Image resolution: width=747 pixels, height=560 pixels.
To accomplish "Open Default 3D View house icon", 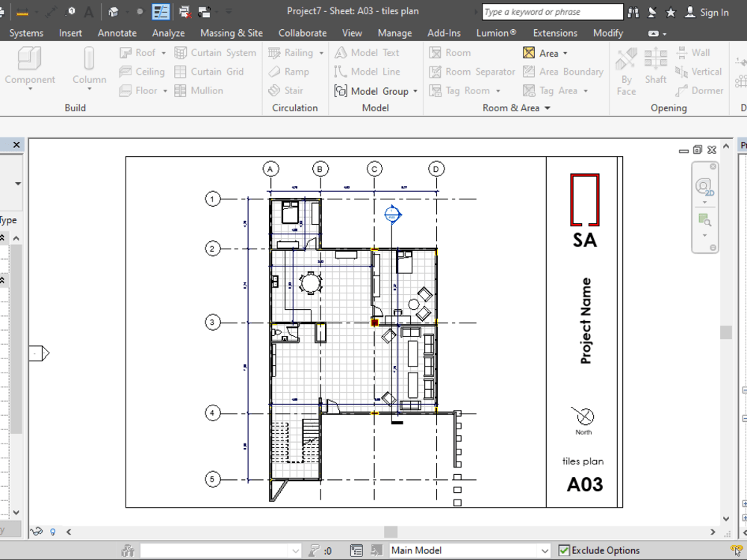I will tap(114, 12).
